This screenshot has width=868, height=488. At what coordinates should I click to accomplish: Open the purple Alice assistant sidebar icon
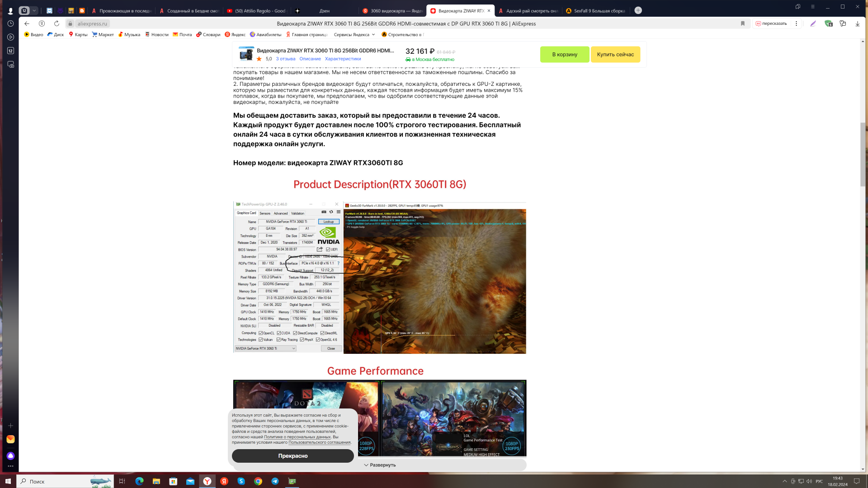coord(10,456)
